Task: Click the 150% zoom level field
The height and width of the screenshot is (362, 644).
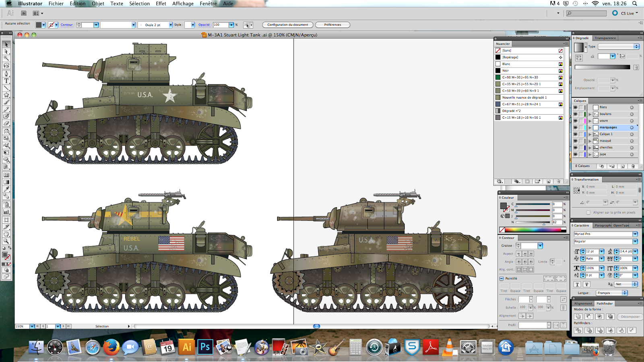Action: click(22, 326)
